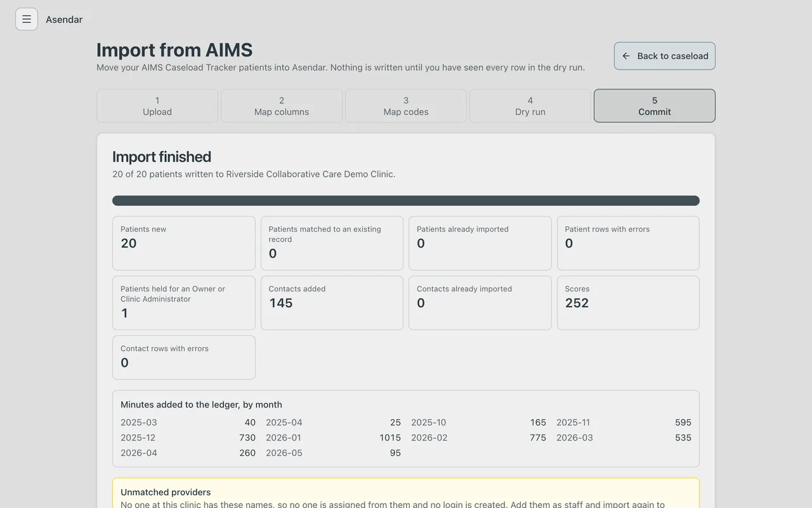Click the Asendar app name

(64, 20)
